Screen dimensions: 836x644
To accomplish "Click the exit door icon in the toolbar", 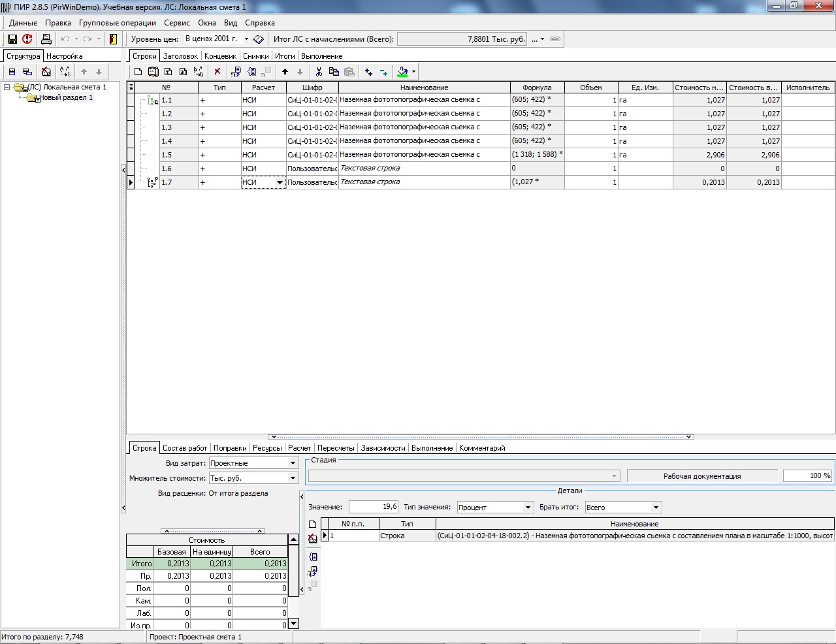I will pos(113,39).
